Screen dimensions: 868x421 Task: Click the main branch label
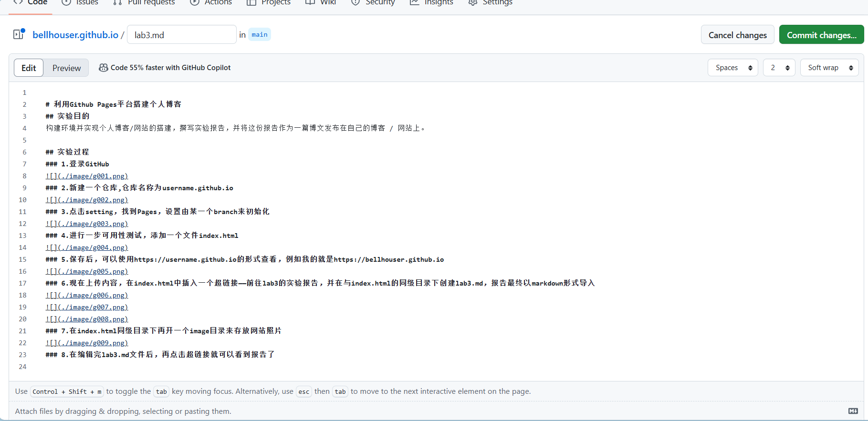pos(260,35)
